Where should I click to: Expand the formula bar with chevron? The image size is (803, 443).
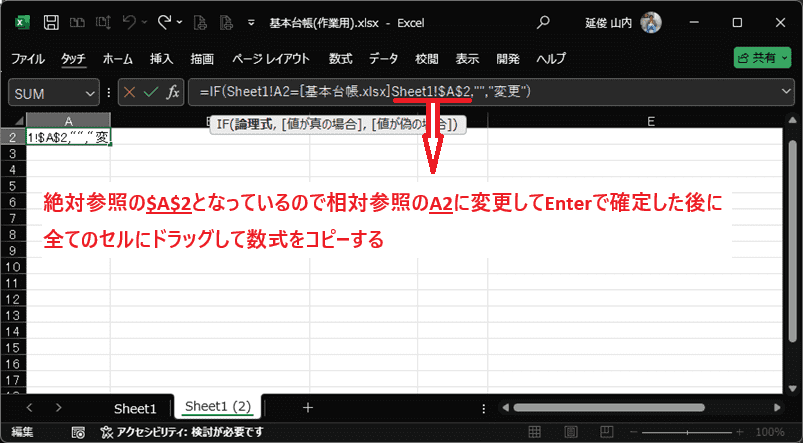click(x=785, y=92)
